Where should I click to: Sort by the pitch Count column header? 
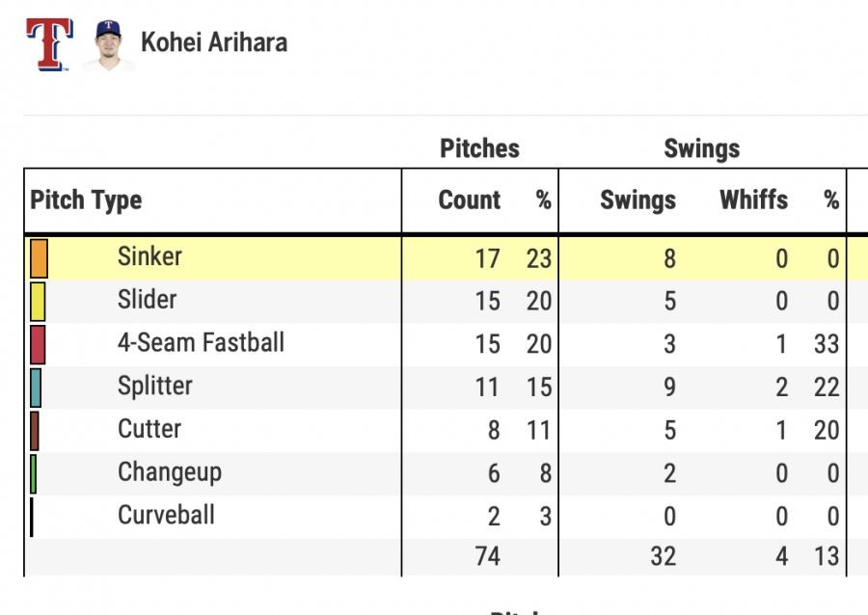point(470,201)
